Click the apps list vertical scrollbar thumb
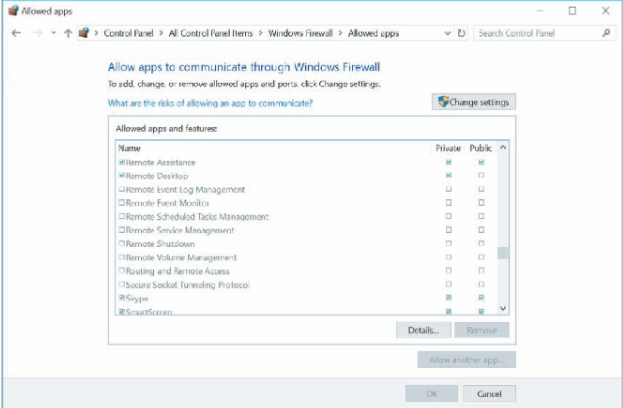 tap(502, 252)
